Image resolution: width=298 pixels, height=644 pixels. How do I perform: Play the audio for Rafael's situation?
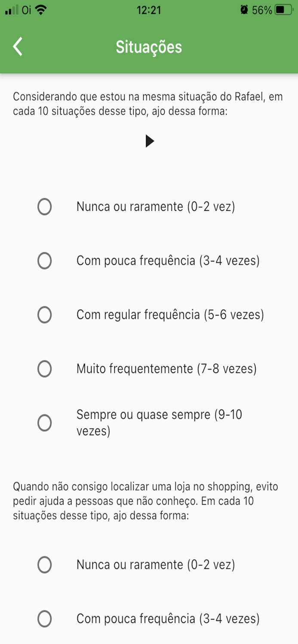(150, 140)
